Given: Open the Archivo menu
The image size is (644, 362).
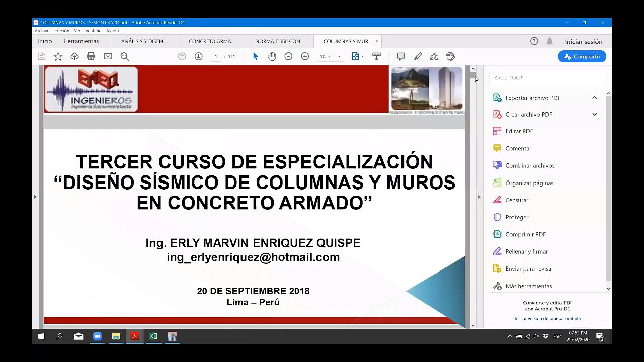Looking at the screenshot, I should click(x=42, y=31).
